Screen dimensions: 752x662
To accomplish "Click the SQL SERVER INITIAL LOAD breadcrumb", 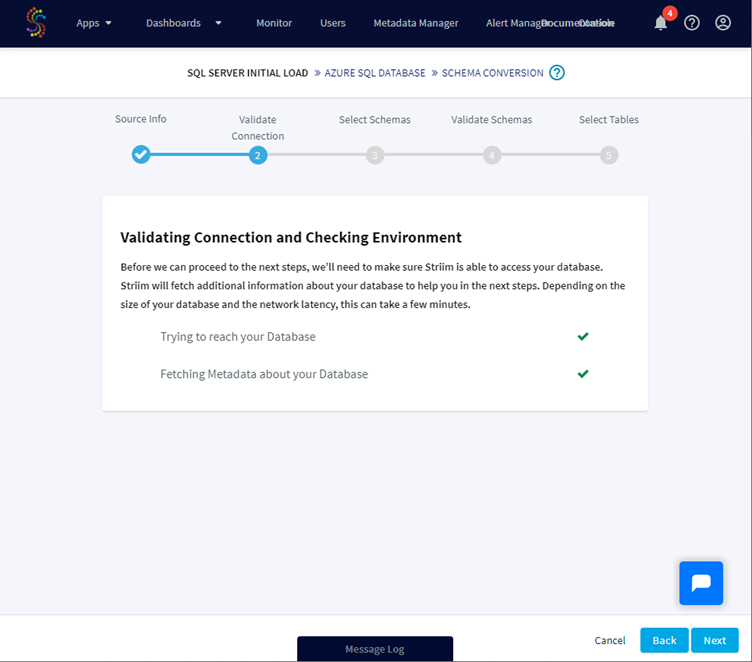I will [x=247, y=73].
